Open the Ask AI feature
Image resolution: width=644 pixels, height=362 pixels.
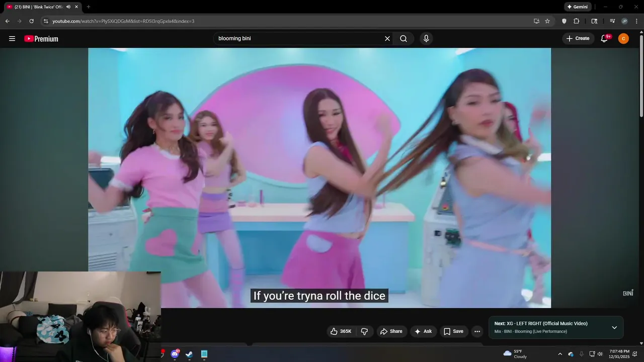(423, 331)
